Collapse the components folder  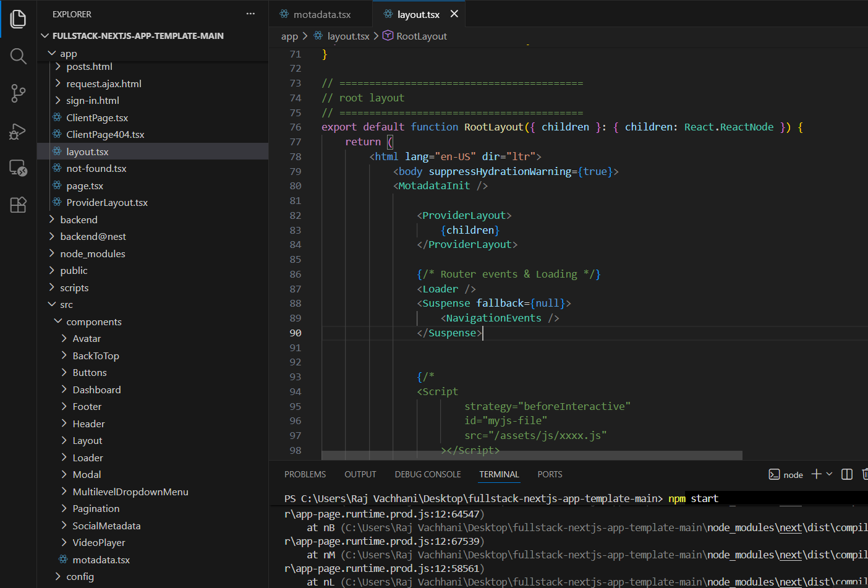tap(58, 322)
